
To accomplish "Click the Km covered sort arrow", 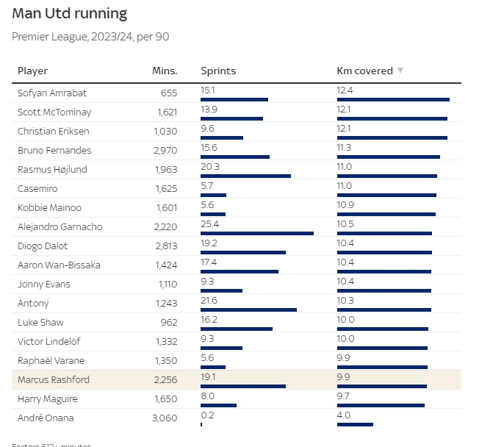I will point(400,71).
